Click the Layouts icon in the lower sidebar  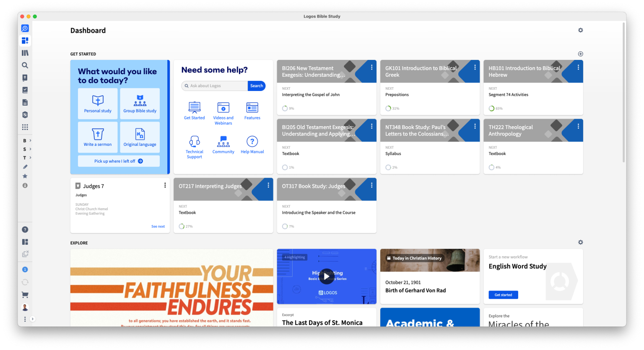click(x=25, y=241)
